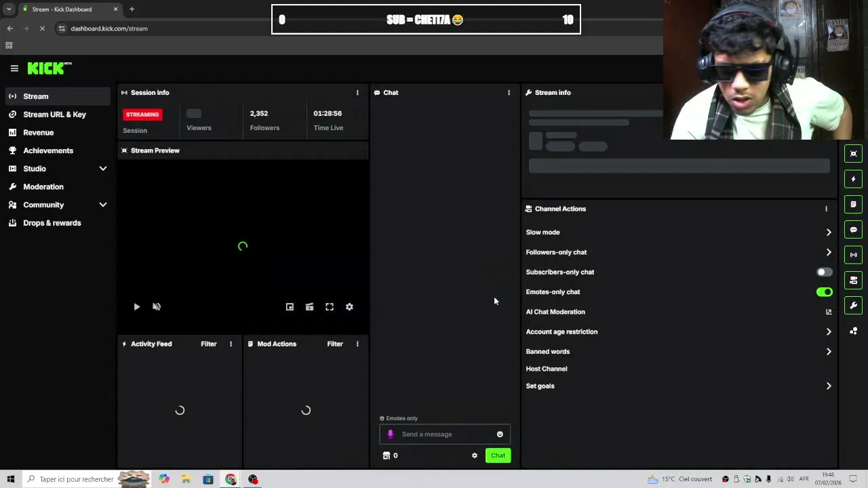Open AI Chat Moderation external link
Screen dimensions: 868x488
tap(829, 312)
